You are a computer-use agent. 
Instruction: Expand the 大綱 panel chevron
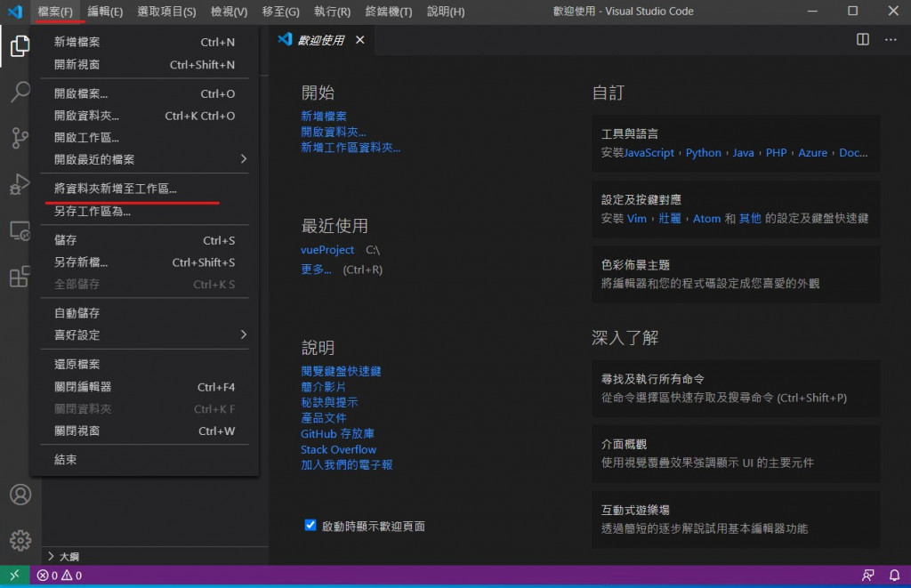51,556
